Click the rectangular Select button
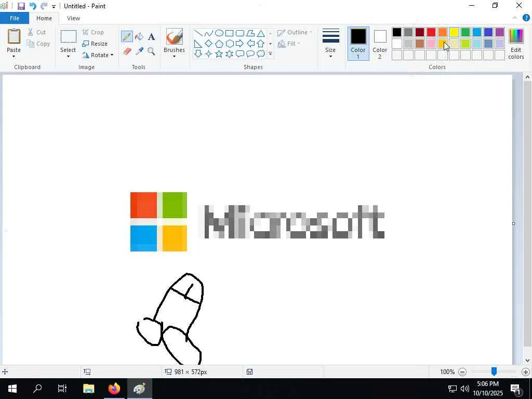This screenshot has height=399, width=532. [x=68, y=37]
